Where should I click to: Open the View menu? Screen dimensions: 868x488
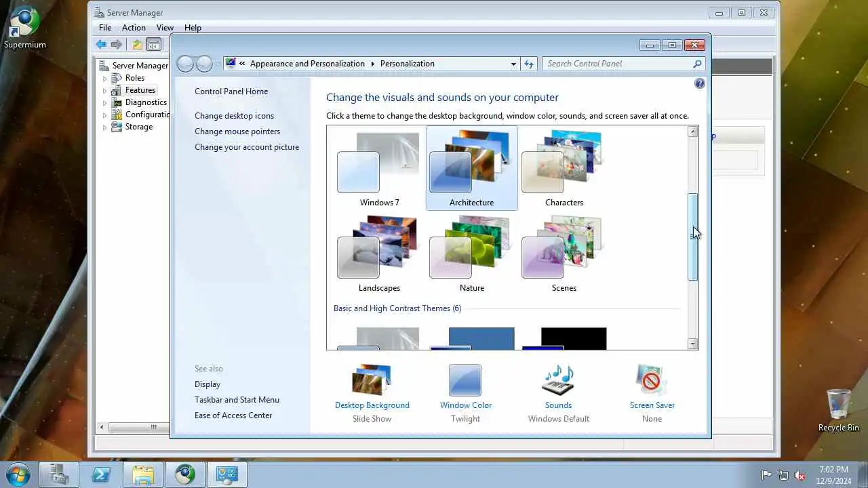tap(165, 28)
